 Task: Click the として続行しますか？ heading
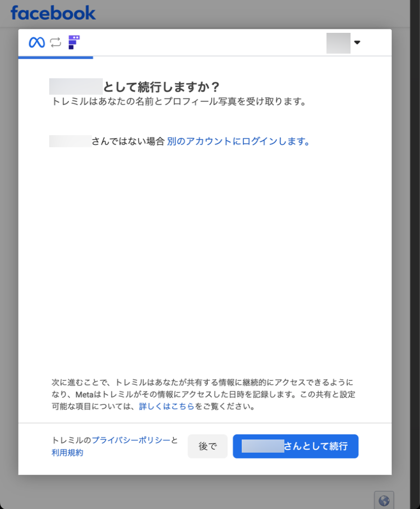click(161, 87)
